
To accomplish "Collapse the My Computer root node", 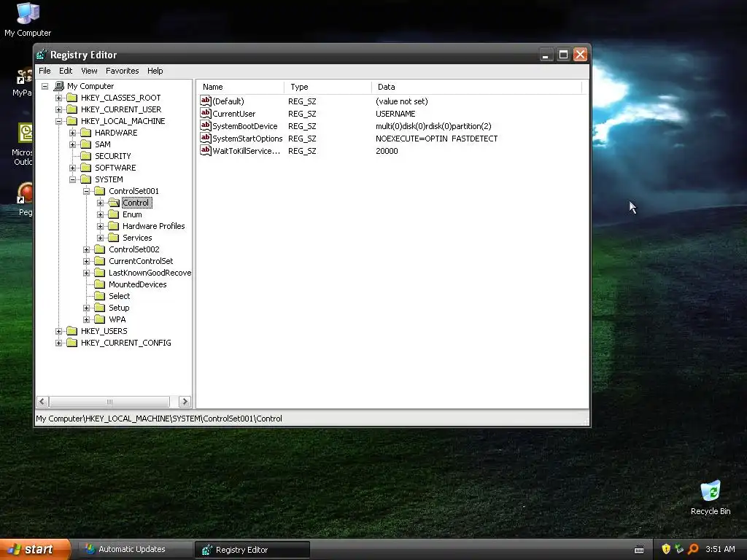I will point(44,86).
